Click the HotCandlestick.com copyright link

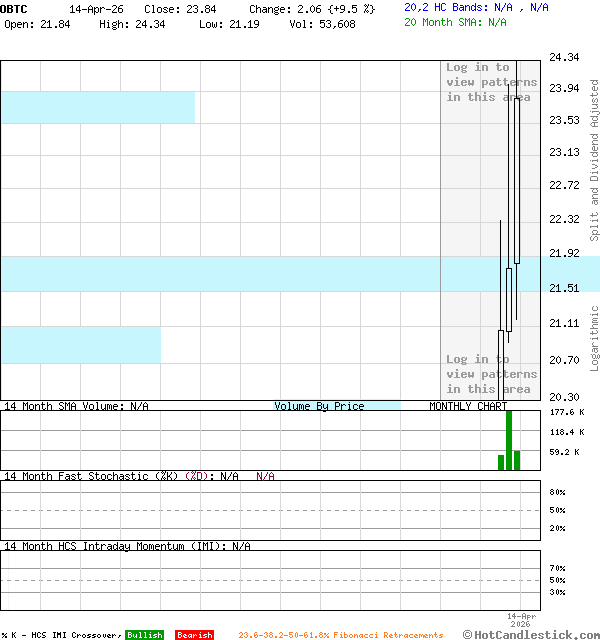pyautogui.click(x=531, y=634)
